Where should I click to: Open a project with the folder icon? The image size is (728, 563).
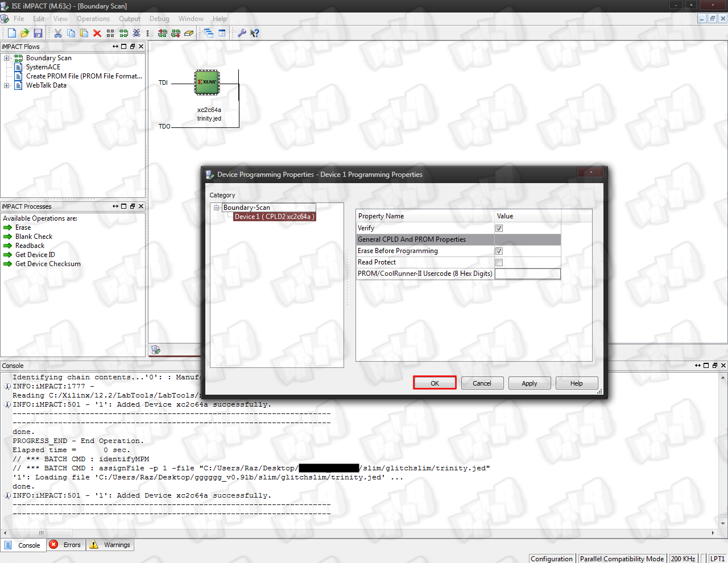[24, 33]
